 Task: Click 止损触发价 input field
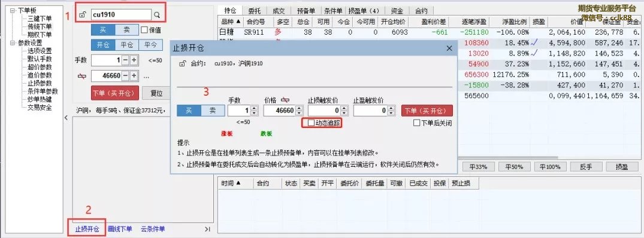324,111
